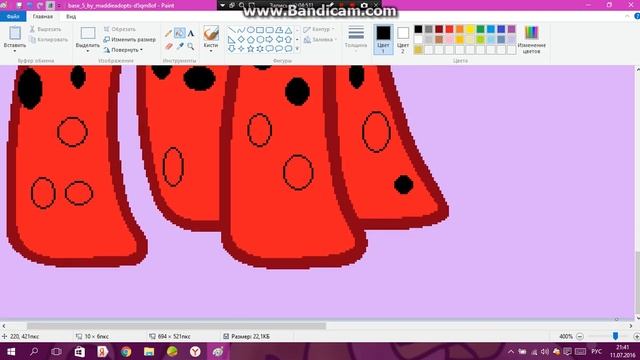Viewport: 640px width, 360px height.
Task: Select the Magnifier tool
Action: [191, 46]
